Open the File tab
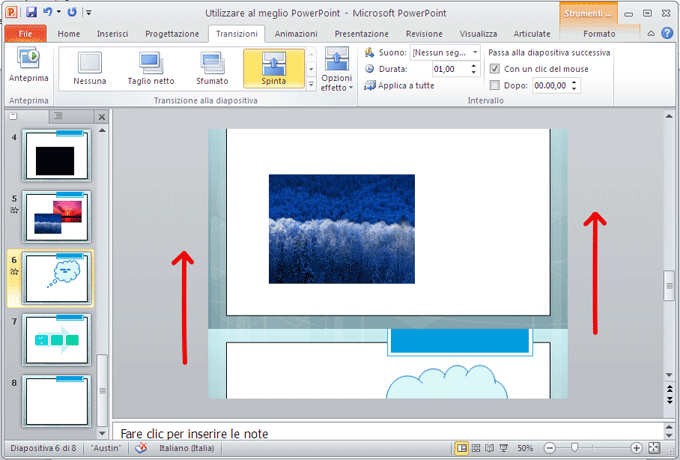This screenshot has width=680, height=460. (26, 34)
